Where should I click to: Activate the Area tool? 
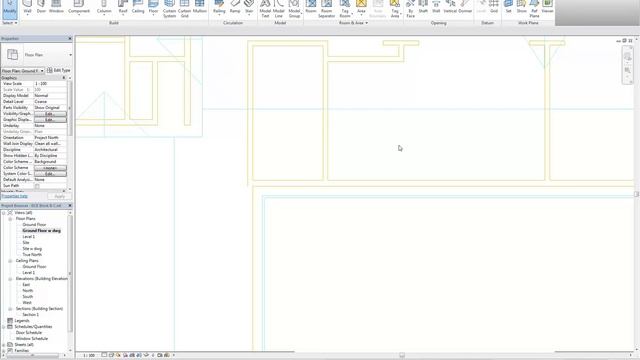tap(361, 7)
